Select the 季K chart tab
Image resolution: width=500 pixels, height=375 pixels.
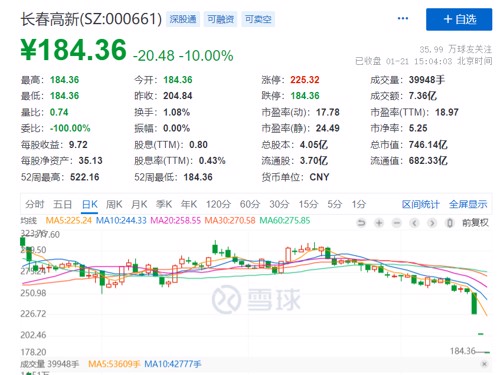(x=164, y=204)
